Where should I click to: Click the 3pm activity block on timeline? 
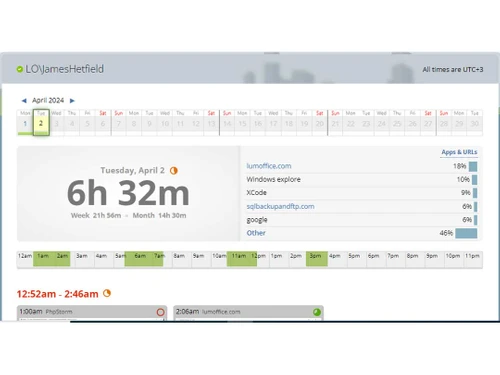(317, 259)
